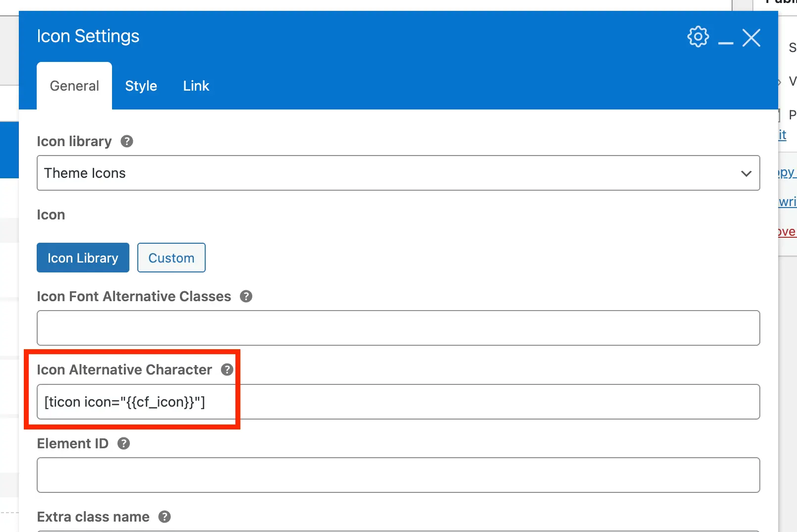Open the Link tab

click(x=196, y=85)
